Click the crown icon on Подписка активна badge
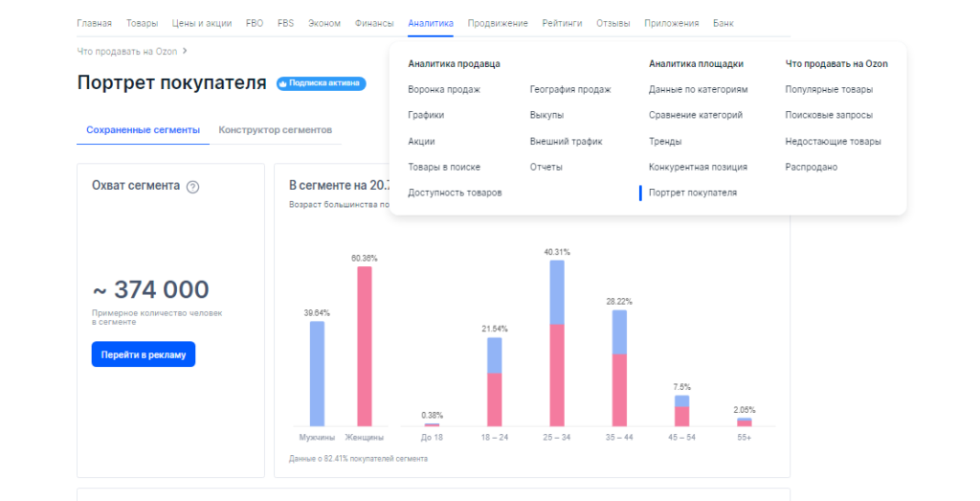Viewport: 980px width, 501px height. 283,84
